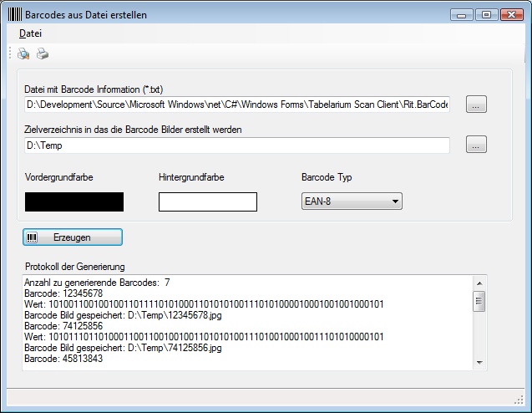Maximize the Barcodes aus Datei window
This screenshot has height=413, width=532.
click(x=487, y=14)
